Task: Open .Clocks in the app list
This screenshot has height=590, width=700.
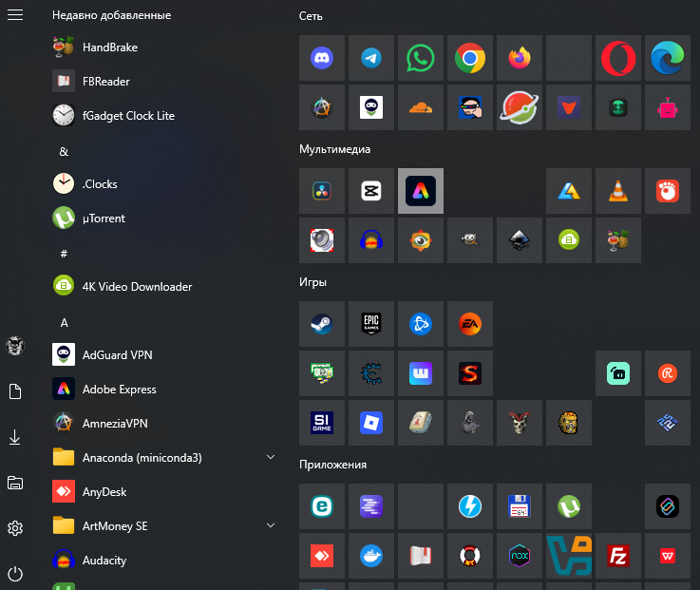Action: coord(163,183)
